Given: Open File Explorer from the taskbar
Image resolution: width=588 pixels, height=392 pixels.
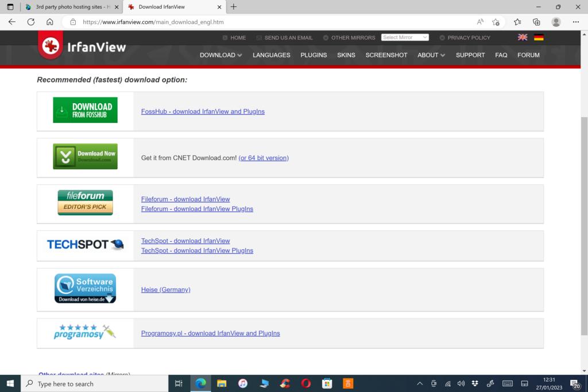Looking at the screenshot, I should pos(222,383).
